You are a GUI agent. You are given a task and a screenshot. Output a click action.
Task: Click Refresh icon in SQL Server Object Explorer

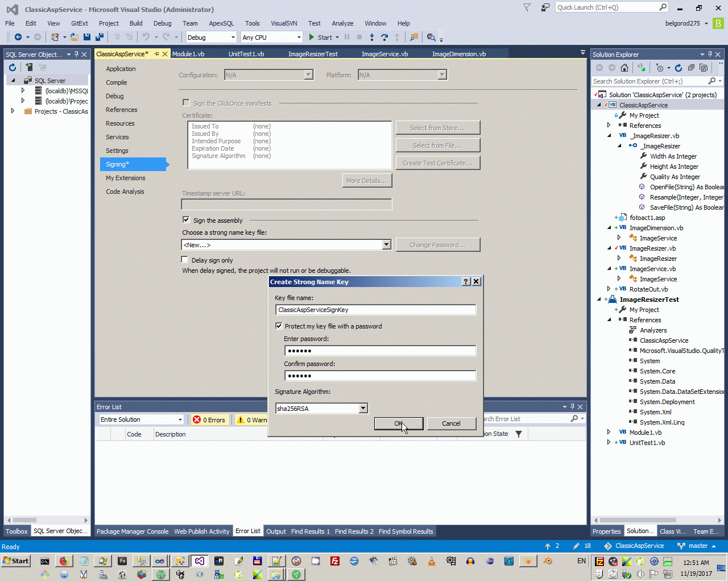tap(13, 67)
